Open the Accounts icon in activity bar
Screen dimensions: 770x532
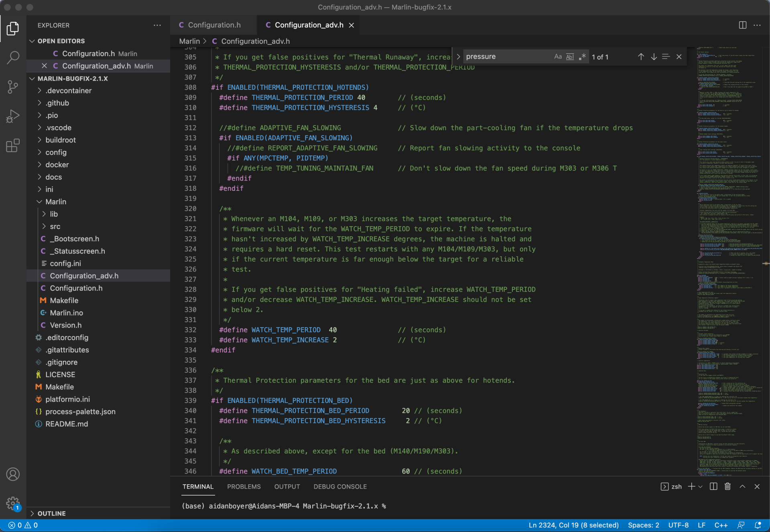[x=13, y=474]
